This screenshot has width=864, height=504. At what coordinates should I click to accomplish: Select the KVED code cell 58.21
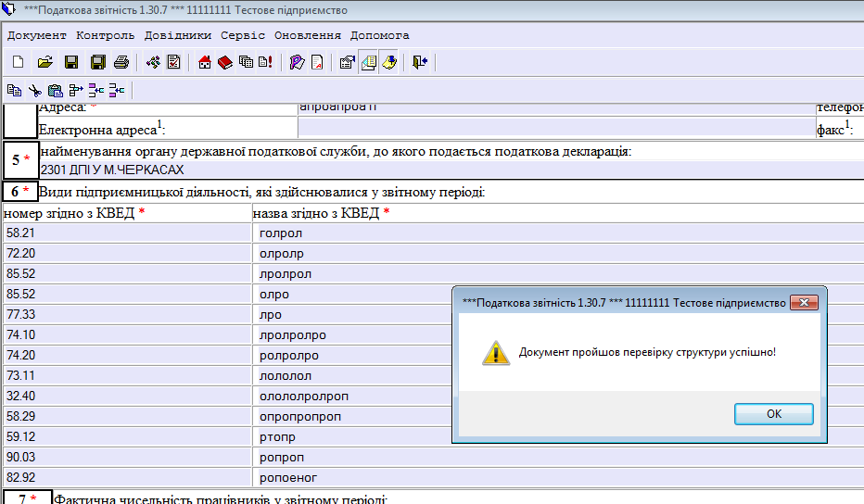127,233
